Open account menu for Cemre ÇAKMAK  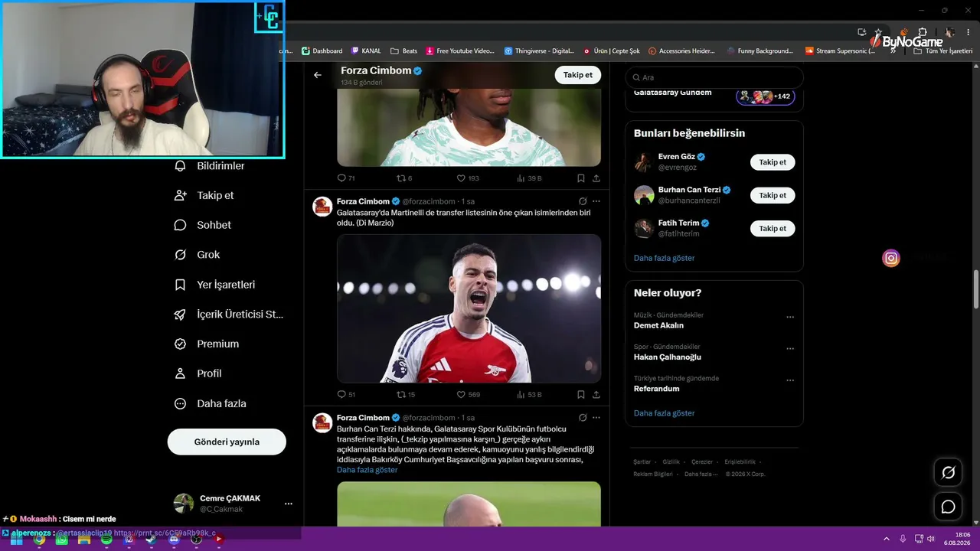tap(234, 504)
